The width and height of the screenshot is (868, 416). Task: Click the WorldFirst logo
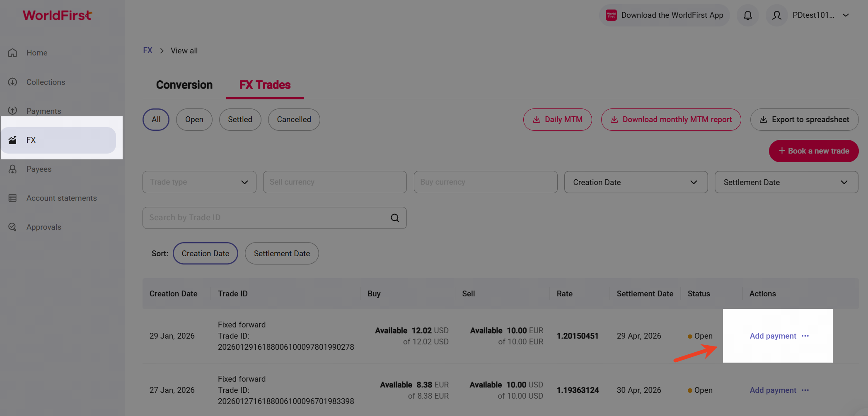click(57, 15)
